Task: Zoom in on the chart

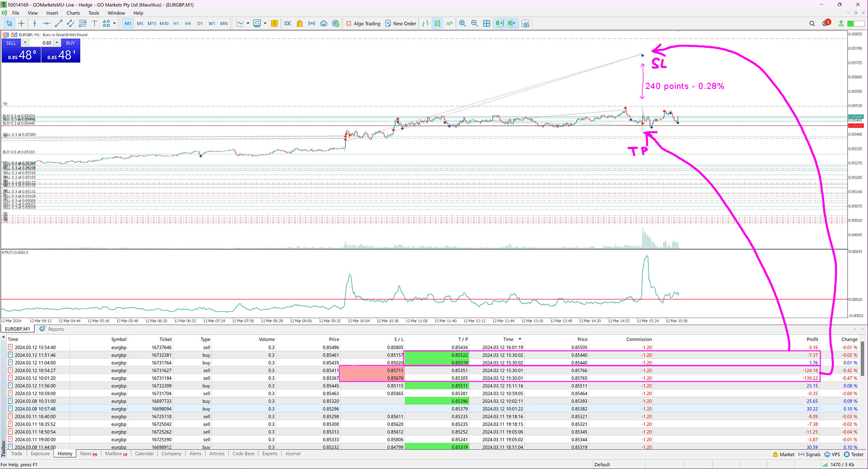Action: [x=463, y=23]
